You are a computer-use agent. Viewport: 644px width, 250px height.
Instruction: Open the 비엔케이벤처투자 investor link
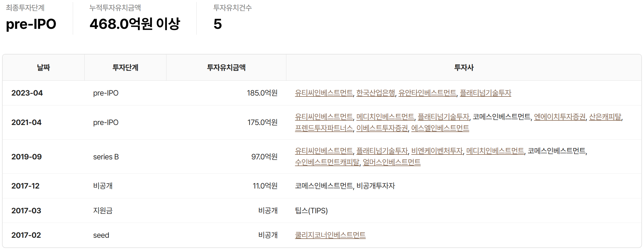pos(437,151)
